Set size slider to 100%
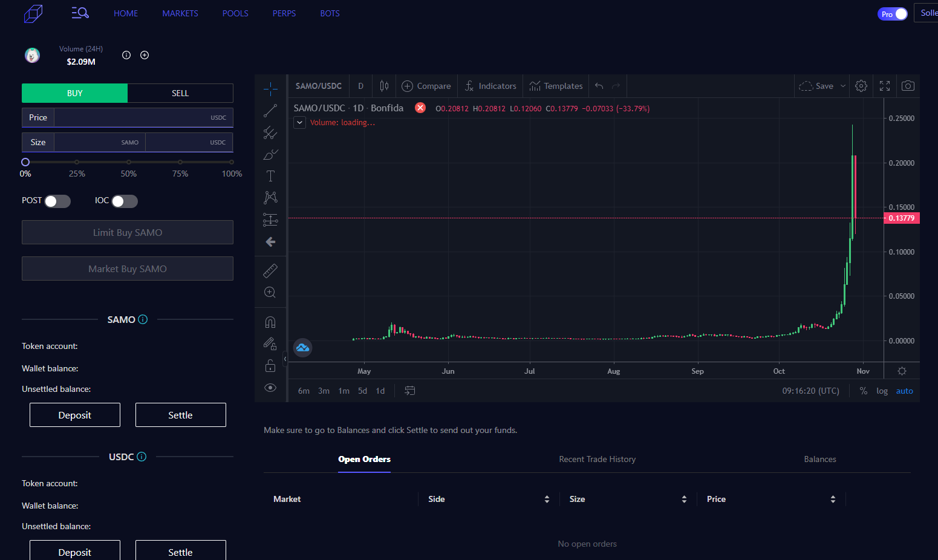The height and width of the screenshot is (560, 938). click(232, 162)
